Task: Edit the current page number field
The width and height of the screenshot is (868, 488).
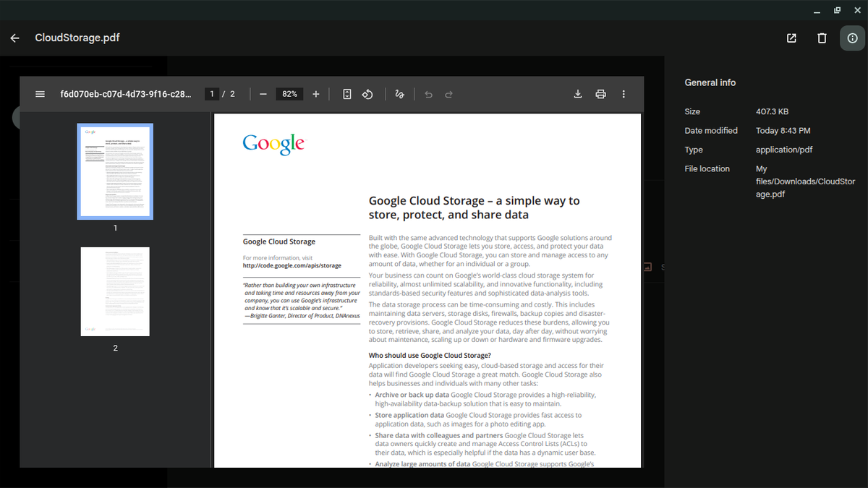Action: [x=212, y=94]
